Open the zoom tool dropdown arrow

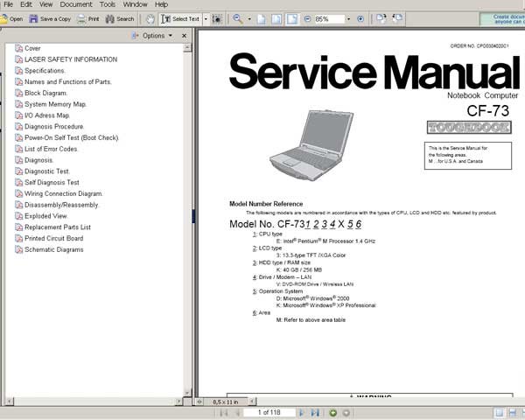click(x=249, y=19)
